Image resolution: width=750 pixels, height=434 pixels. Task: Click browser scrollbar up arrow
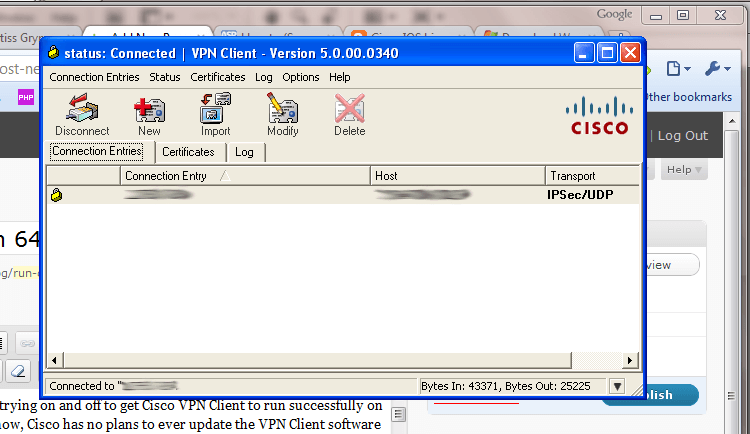(x=732, y=121)
